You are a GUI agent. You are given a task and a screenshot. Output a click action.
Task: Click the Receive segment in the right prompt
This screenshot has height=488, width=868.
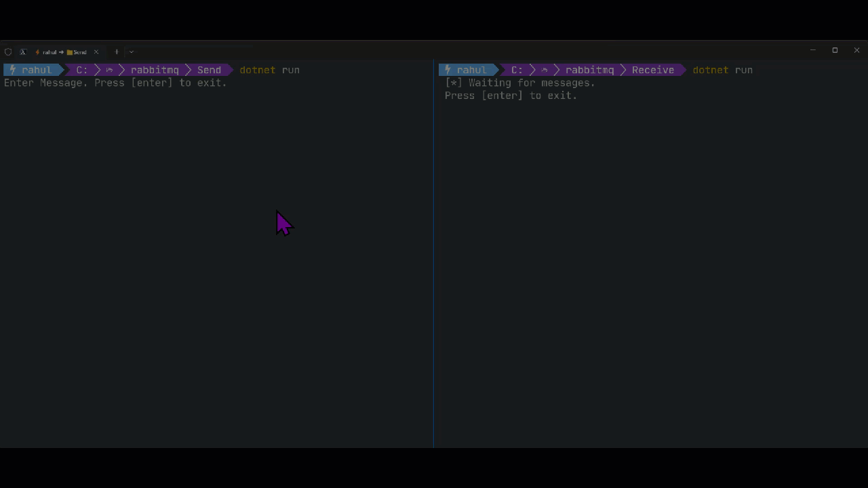click(x=652, y=70)
